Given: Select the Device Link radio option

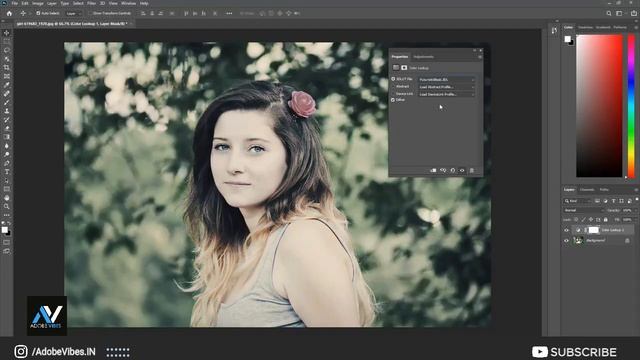Looking at the screenshot, I should pos(393,94).
